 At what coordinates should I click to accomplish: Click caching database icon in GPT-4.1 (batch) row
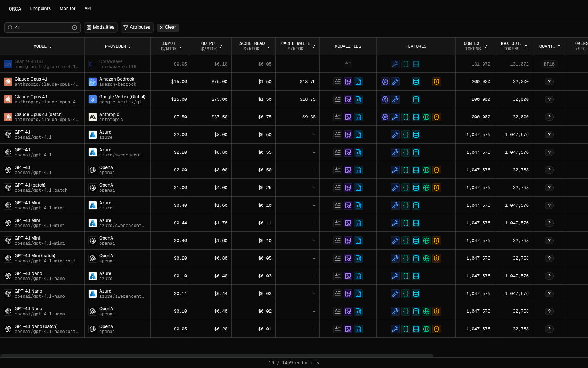click(x=416, y=188)
